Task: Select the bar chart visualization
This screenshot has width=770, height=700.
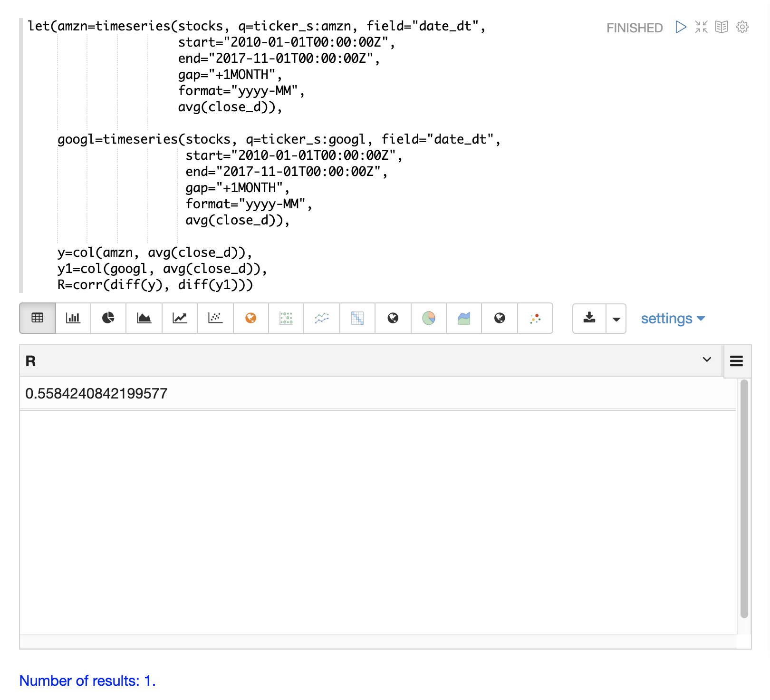Action: 73,318
